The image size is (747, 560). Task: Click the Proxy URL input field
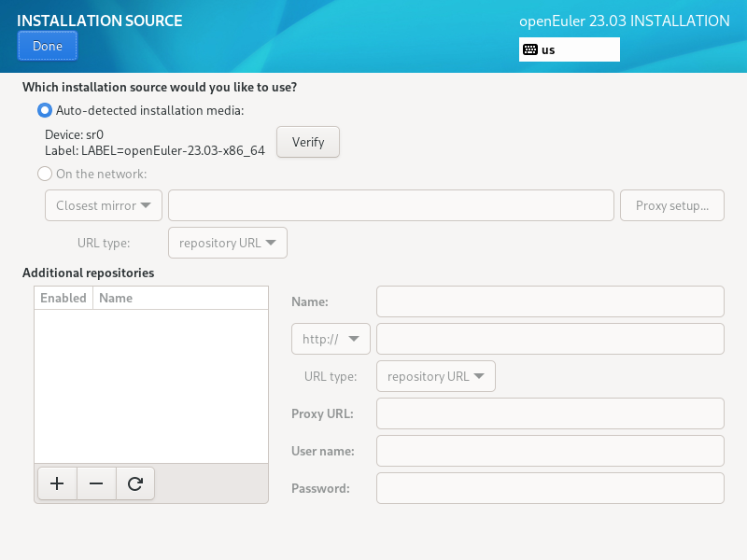550,413
